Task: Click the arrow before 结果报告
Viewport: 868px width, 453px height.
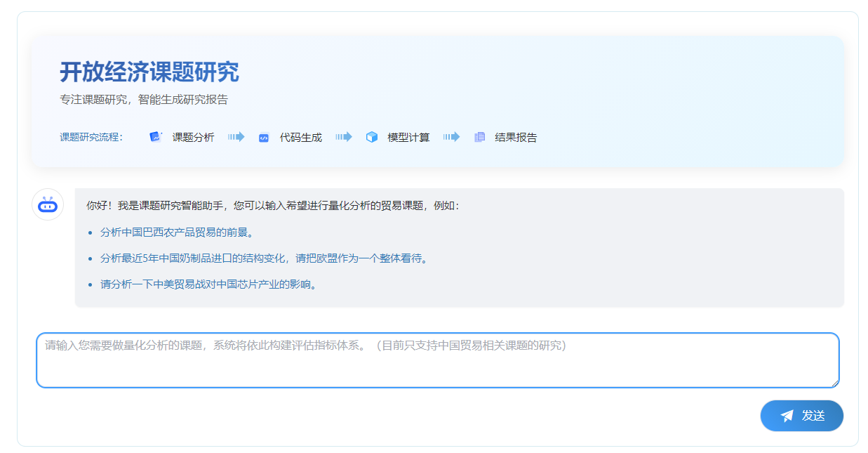Action: tap(451, 137)
